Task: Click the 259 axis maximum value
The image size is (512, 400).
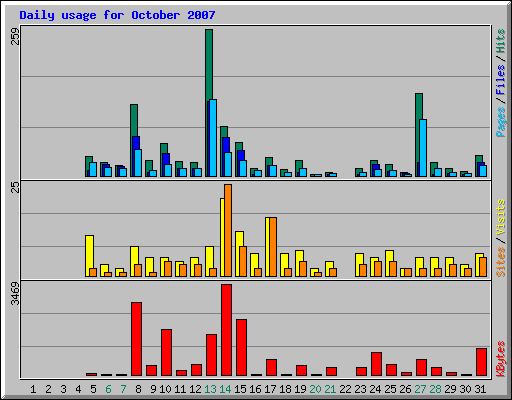Action: tap(15, 36)
